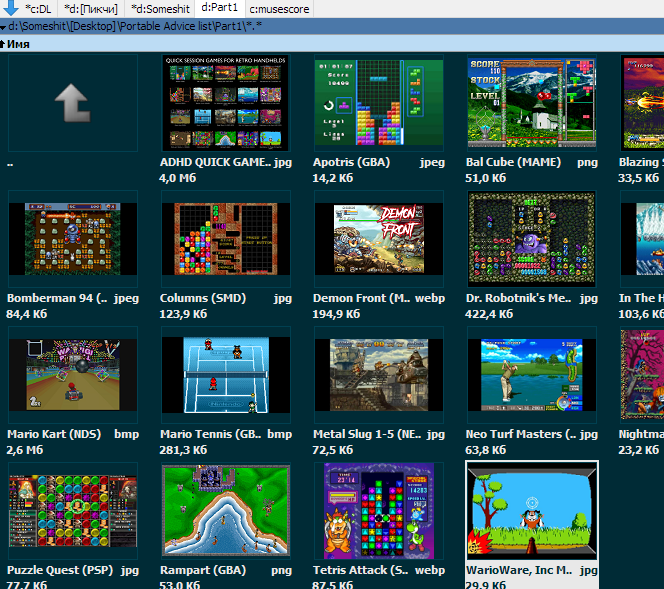Click the '4,0 Мб' file size
Image resolution: width=664 pixels, height=589 pixels.
(x=177, y=178)
